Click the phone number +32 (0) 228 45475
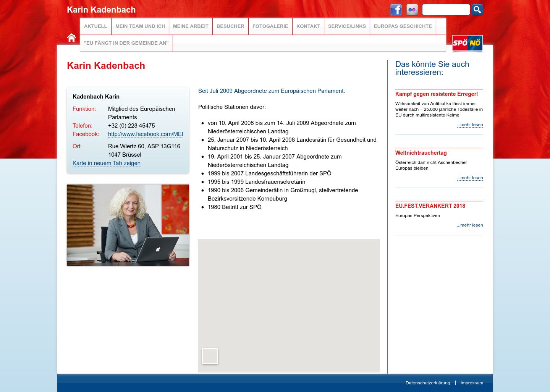Viewport: 550px width, 392px height. 131,126
